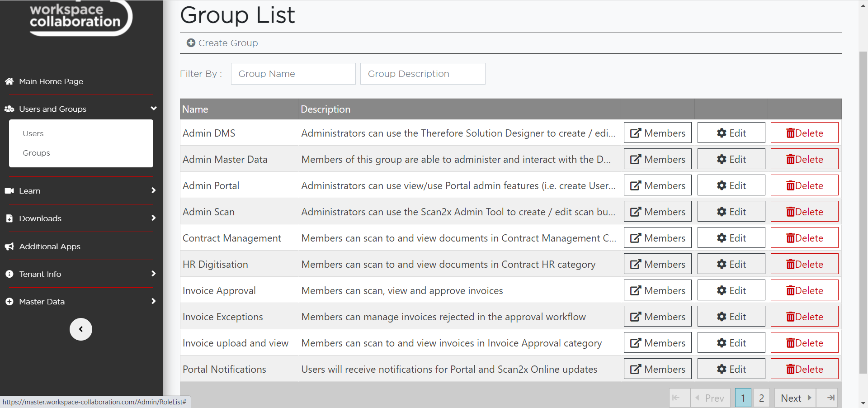Click the collapse sidebar arrow button
The height and width of the screenshot is (408, 868).
(x=81, y=329)
